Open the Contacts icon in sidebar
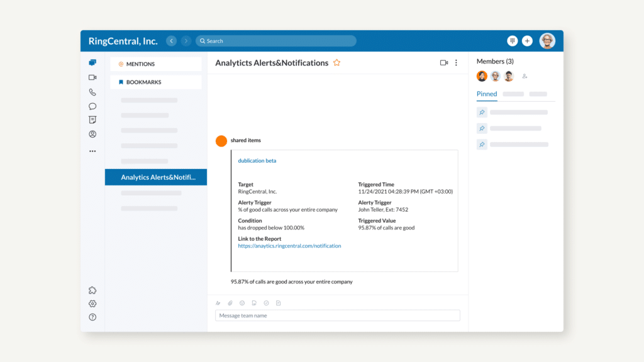The image size is (644, 362). click(x=92, y=134)
